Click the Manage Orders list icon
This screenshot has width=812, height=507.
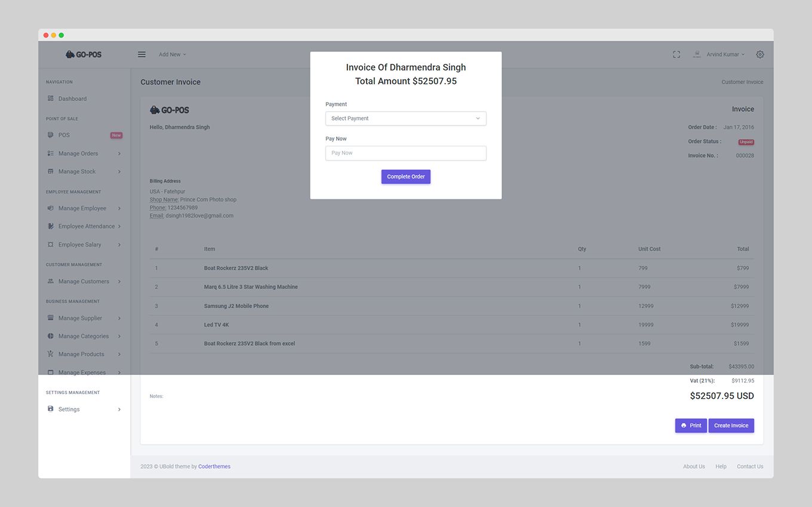pyautogui.click(x=51, y=153)
